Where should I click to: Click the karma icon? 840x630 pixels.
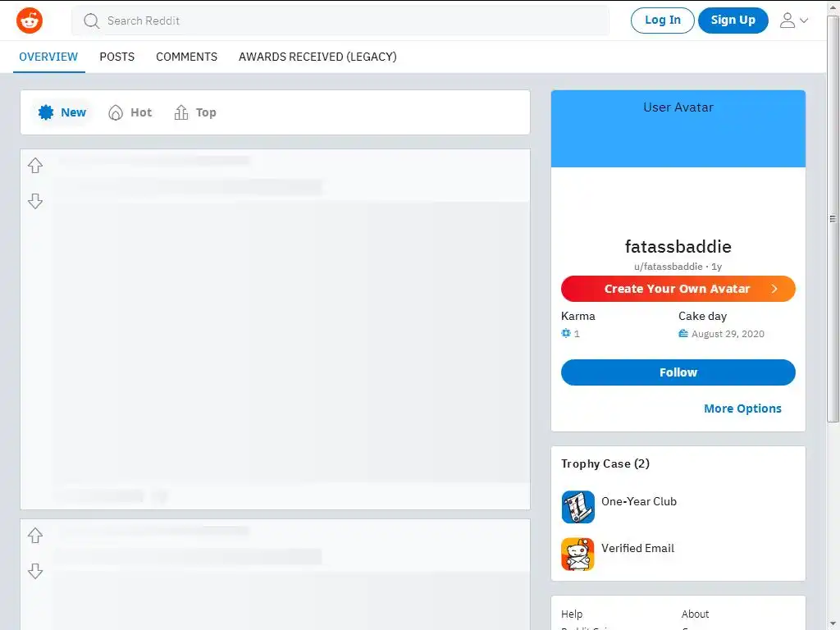point(566,333)
